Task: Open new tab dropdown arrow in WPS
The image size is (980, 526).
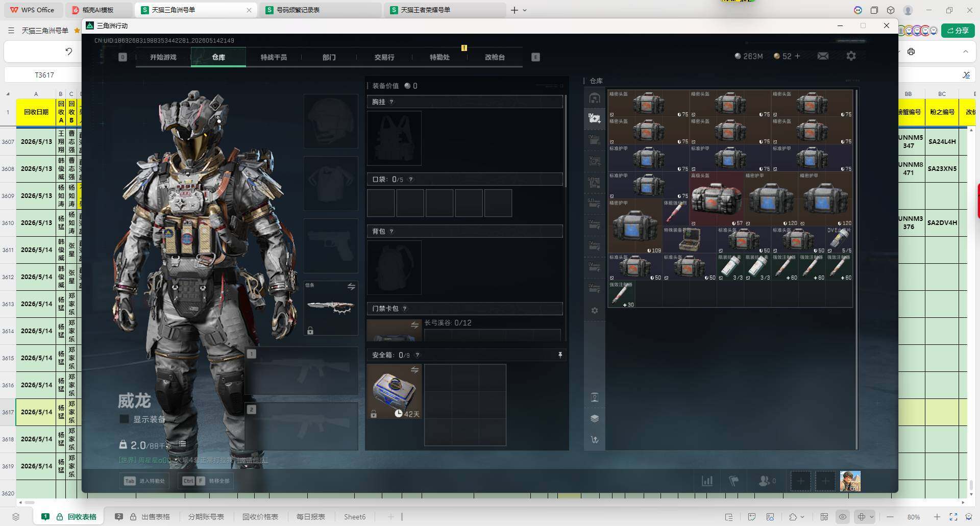Action: pos(525,10)
